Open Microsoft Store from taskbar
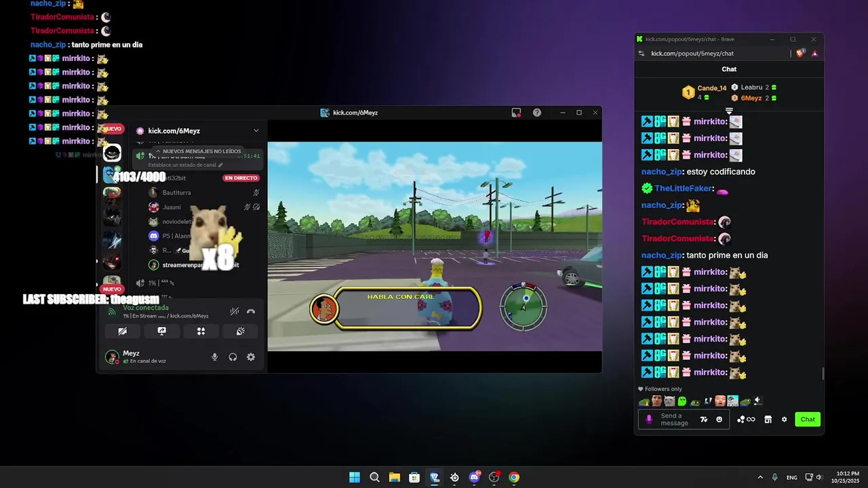This screenshot has width=868, height=488. click(414, 477)
